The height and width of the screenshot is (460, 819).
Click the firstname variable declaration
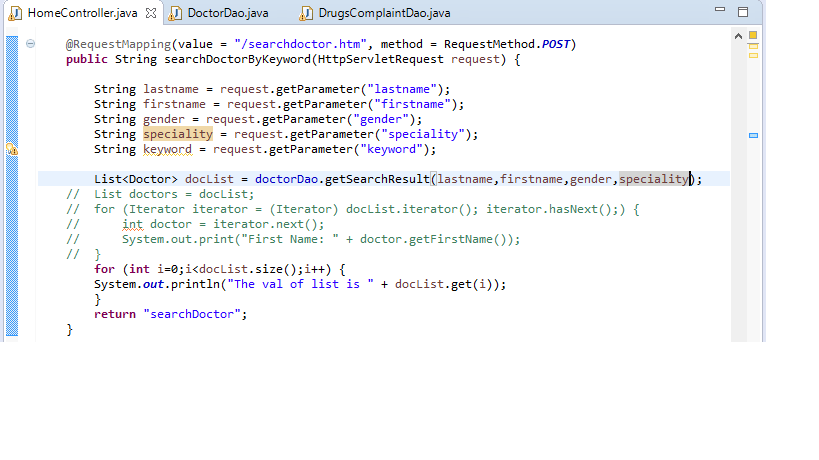174,104
